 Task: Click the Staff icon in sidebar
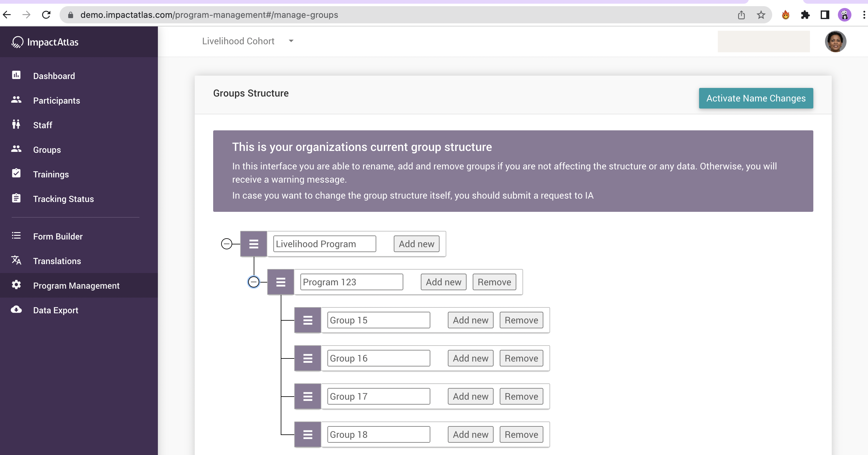pyautogui.click(x=16, y=124)
